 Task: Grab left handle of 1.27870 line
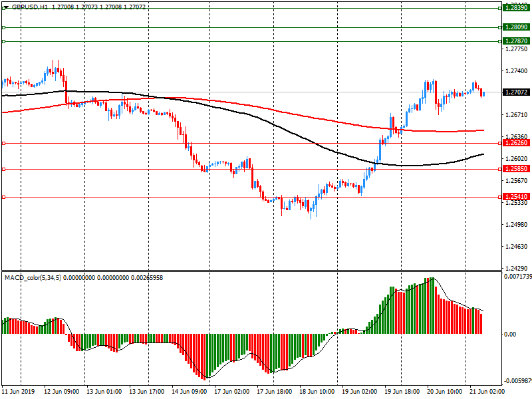pyautogui.click(x=4, y=41)
